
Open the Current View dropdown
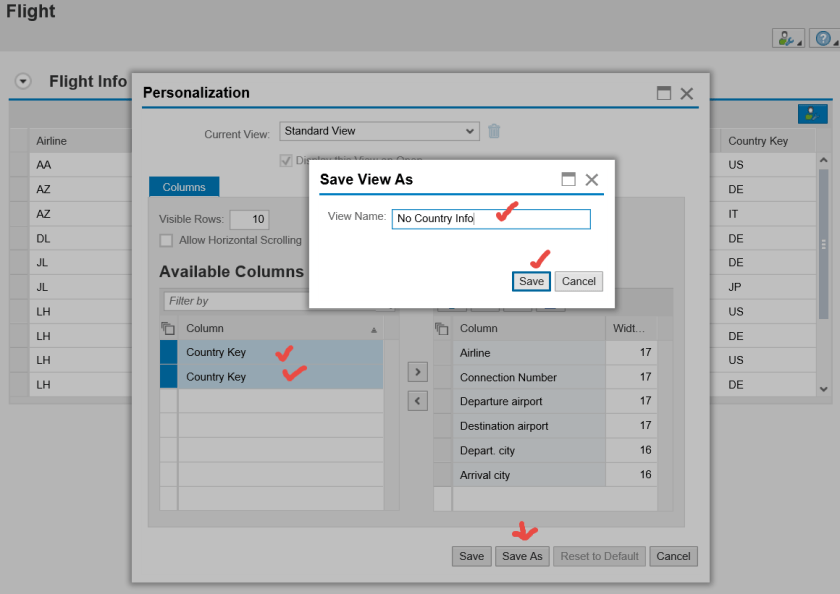[472, 131]
